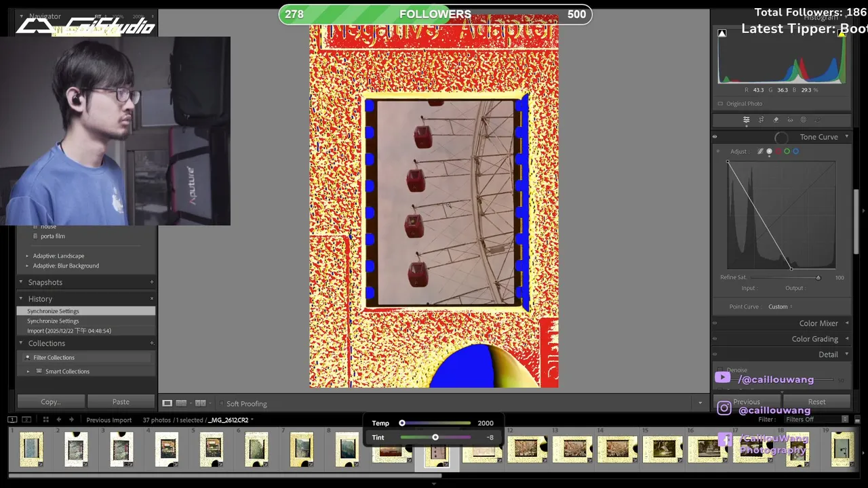This screenshot has width=868, height=488.
Task: Collapse the Tone Curve panel triangle
Action: [846, 137]
